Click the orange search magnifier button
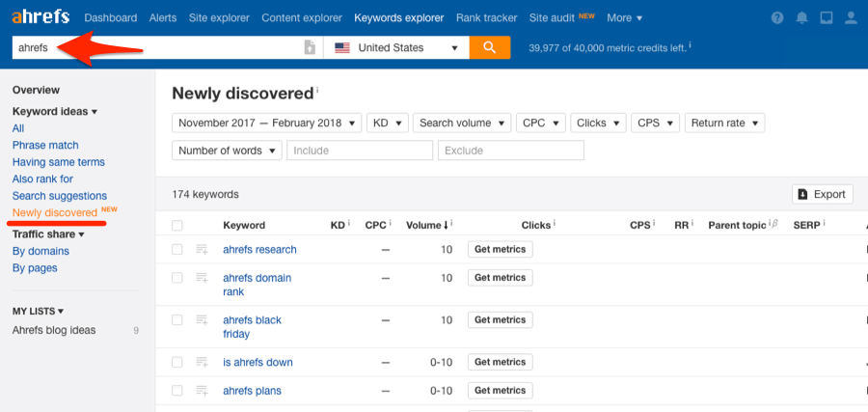 coord(490,47)
